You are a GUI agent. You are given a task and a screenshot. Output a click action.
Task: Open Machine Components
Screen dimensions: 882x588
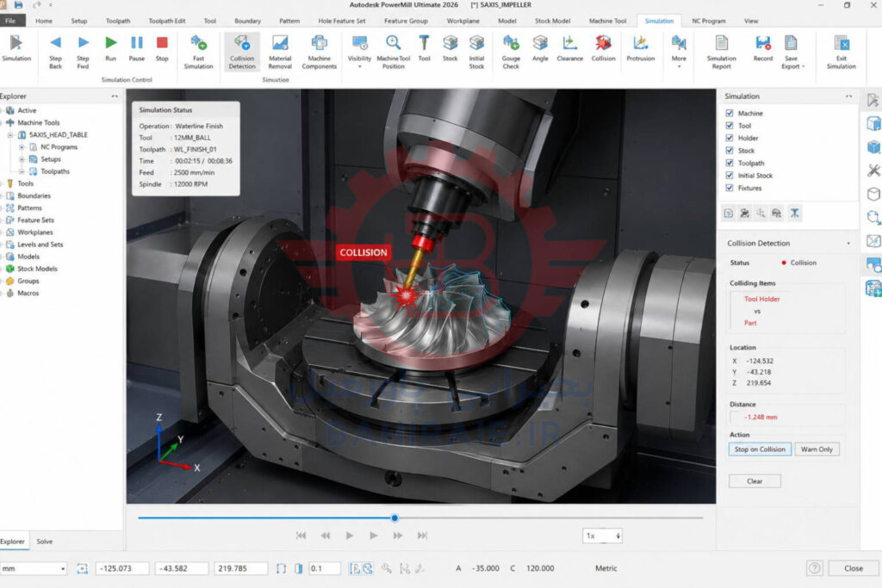point(319,52)
